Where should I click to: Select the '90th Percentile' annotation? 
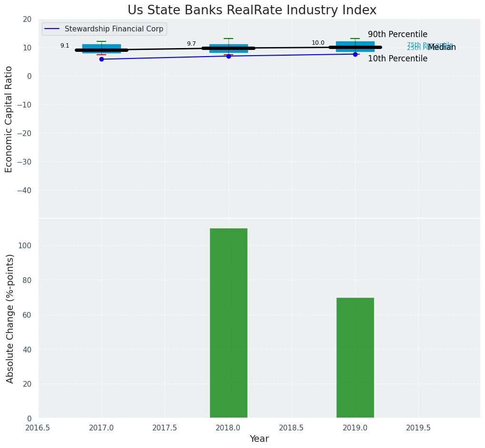pos(397,35)
